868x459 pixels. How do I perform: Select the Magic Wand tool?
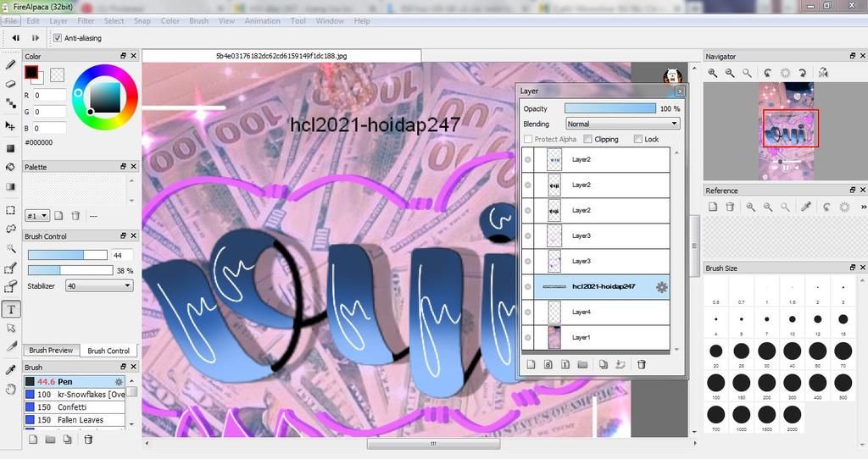[10, 248]
